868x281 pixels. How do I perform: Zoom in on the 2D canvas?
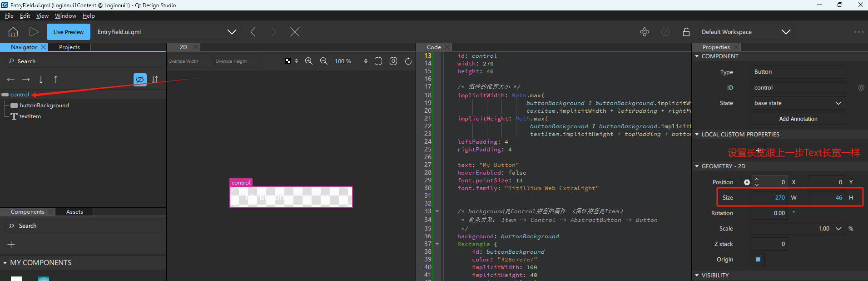(309, 61)
